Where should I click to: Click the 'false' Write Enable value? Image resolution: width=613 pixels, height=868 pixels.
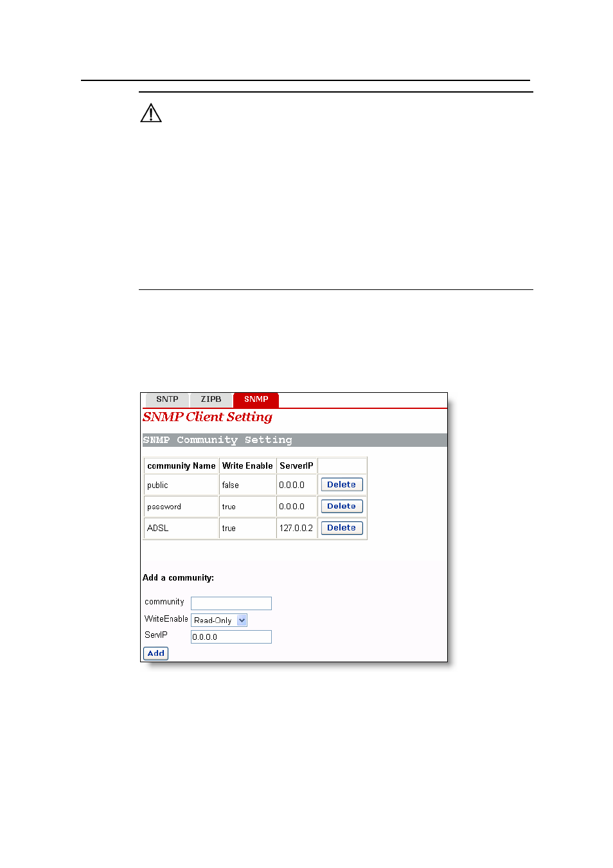pos(230,485)
